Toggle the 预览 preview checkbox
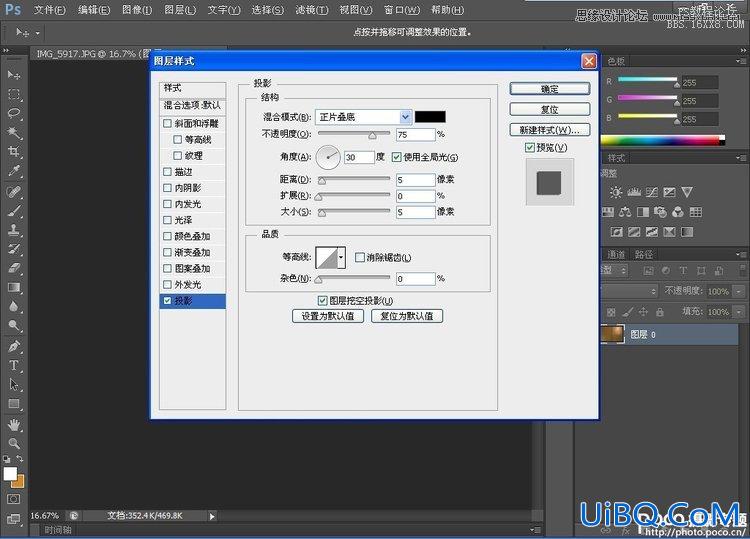 point(529,147)
